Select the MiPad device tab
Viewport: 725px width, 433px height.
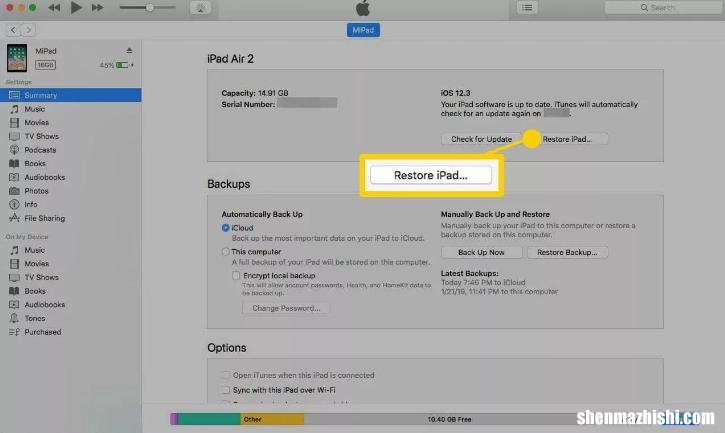[x=363, y=30]
